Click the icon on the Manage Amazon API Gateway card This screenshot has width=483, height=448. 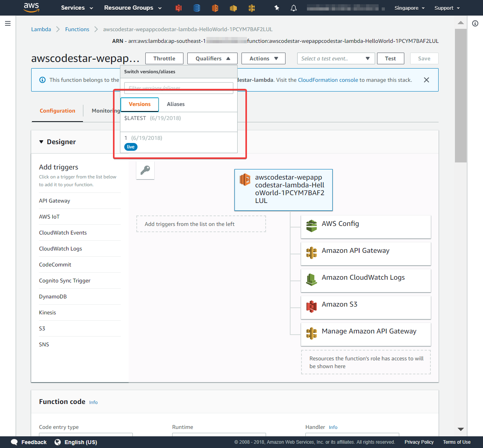(x=312, y=333)
